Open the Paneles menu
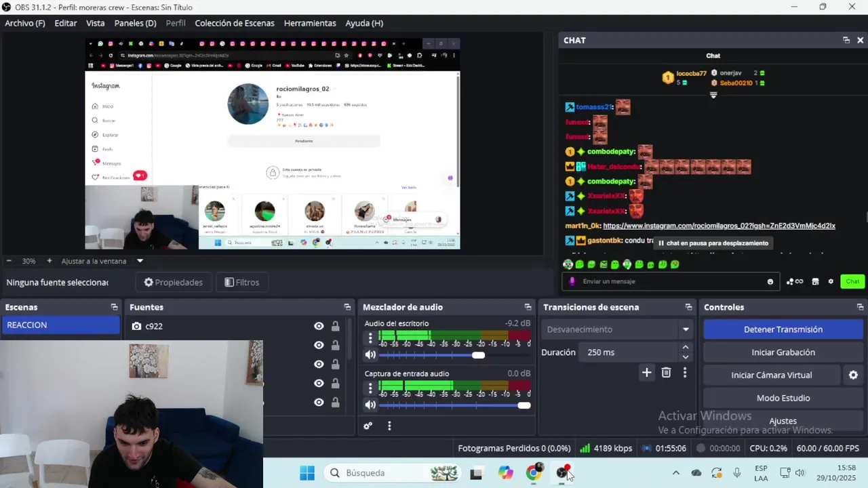 pos(136,23)
